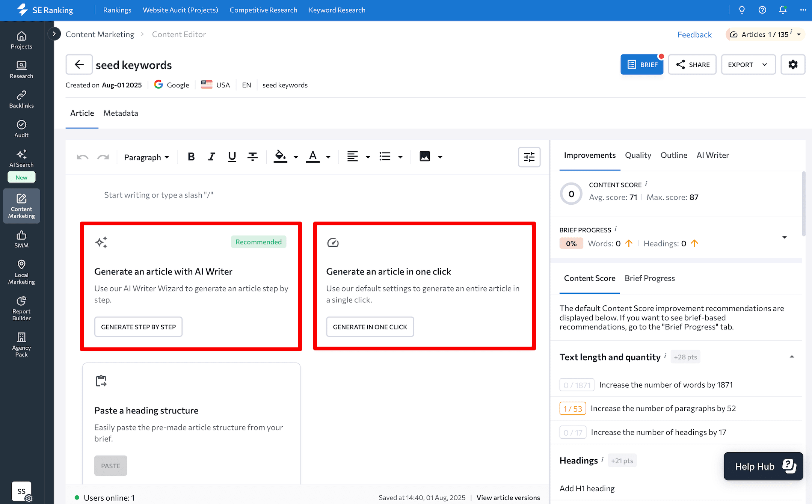812x504 pixels.
Task: Open the Paragraph style dropdown
Action: (146, 157)
